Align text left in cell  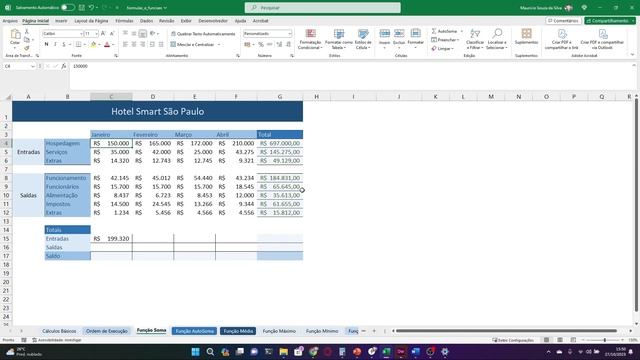click(x=125, y=44)
